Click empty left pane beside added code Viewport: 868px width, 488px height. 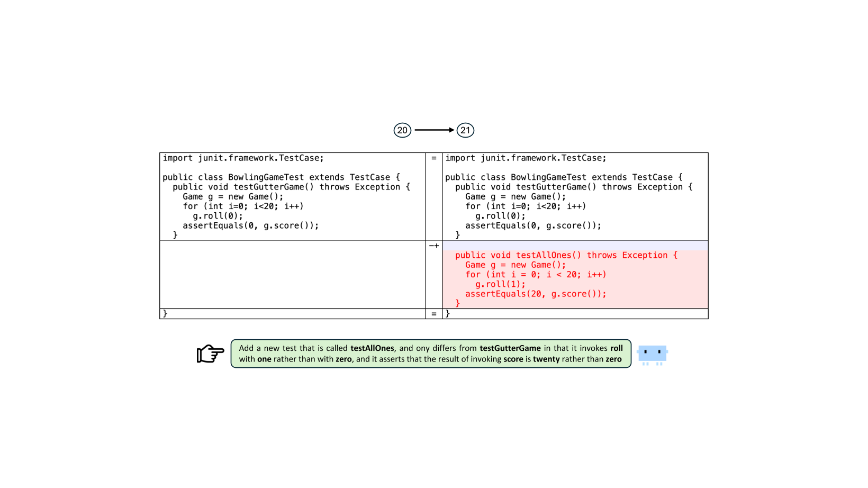point(292,275)
